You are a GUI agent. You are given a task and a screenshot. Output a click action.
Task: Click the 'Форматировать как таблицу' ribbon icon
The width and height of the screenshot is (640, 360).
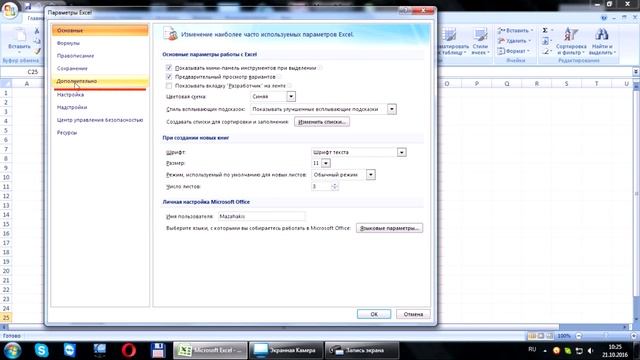coord(452,41)
